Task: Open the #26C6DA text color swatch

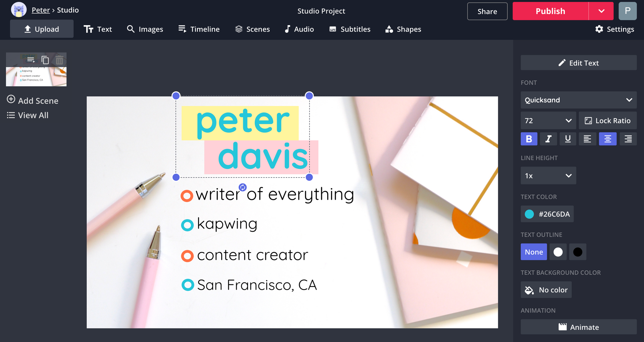Action: pos(547,214)
